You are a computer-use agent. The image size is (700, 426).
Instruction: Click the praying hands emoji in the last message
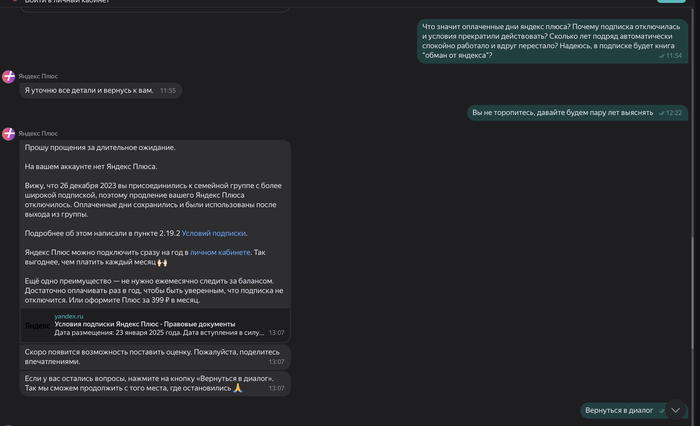pyautogui.click(x=238, y=388)
